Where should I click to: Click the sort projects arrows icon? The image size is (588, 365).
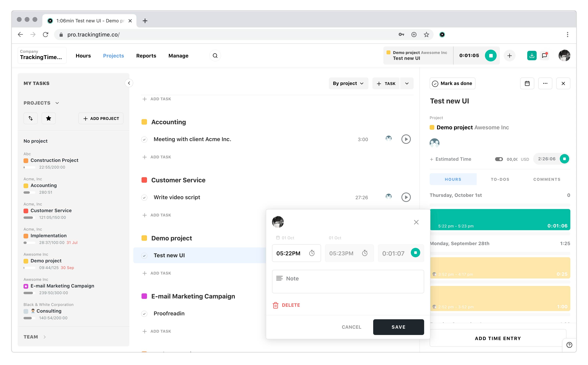point(31,118)
